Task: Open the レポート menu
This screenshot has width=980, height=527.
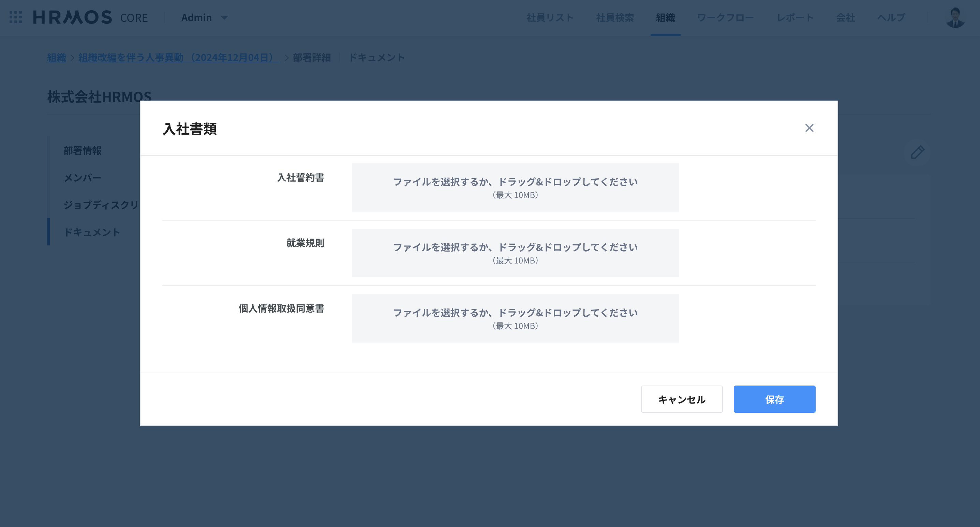Action: point(795,17)
